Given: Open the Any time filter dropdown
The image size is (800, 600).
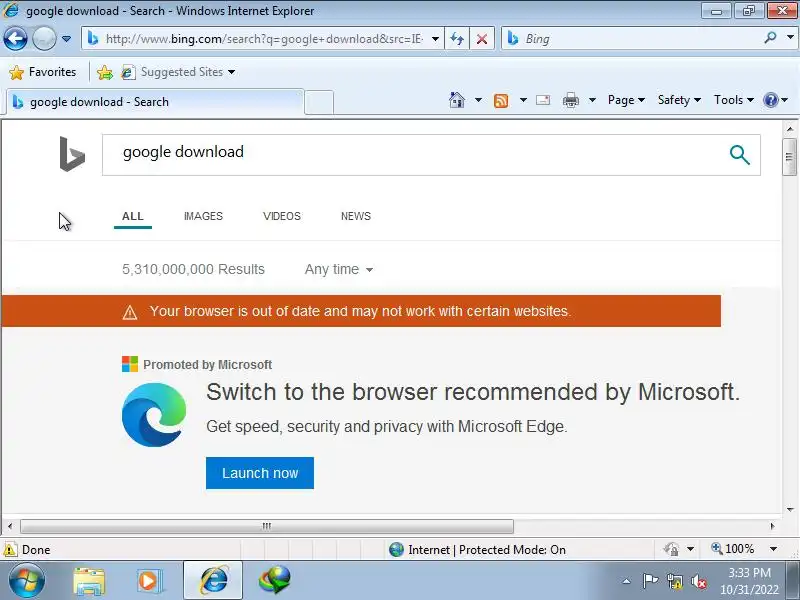Looking at the screenshot, I should click(339, 269).
